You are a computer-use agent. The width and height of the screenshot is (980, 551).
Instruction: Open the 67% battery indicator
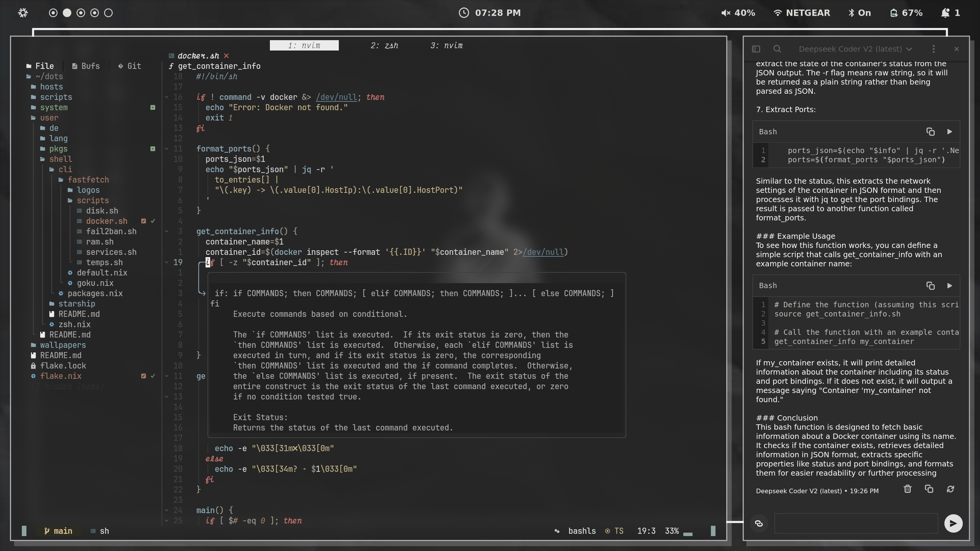coord(906,13)
